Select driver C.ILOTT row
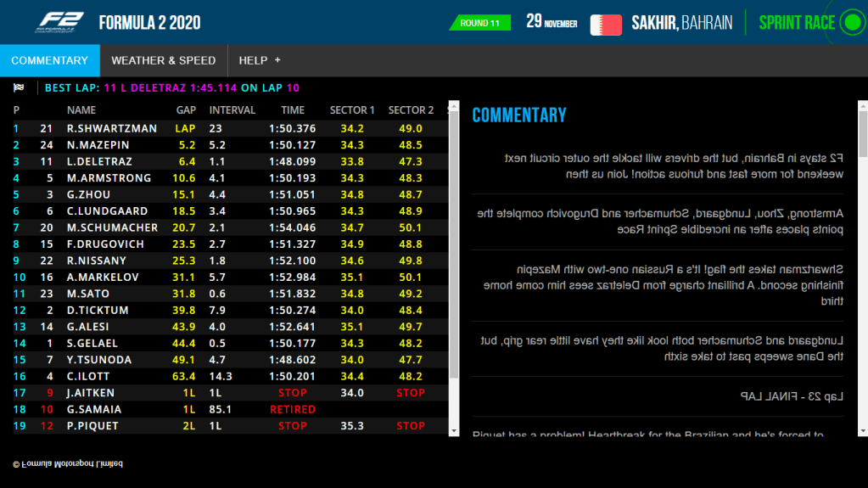Viewport: 868px width, 488px height. tap(230, 376)
